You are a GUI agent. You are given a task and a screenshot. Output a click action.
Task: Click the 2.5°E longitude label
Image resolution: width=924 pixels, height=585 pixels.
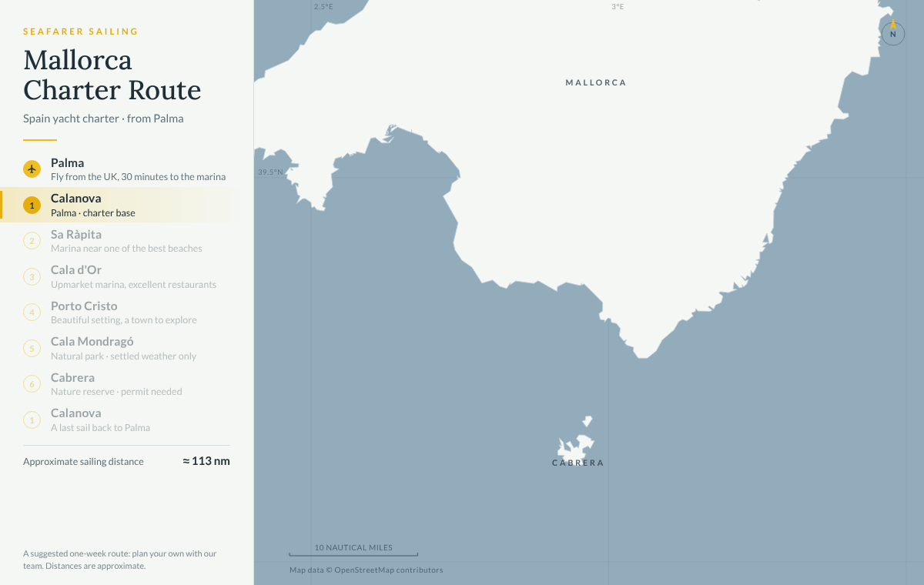[323, 6]
